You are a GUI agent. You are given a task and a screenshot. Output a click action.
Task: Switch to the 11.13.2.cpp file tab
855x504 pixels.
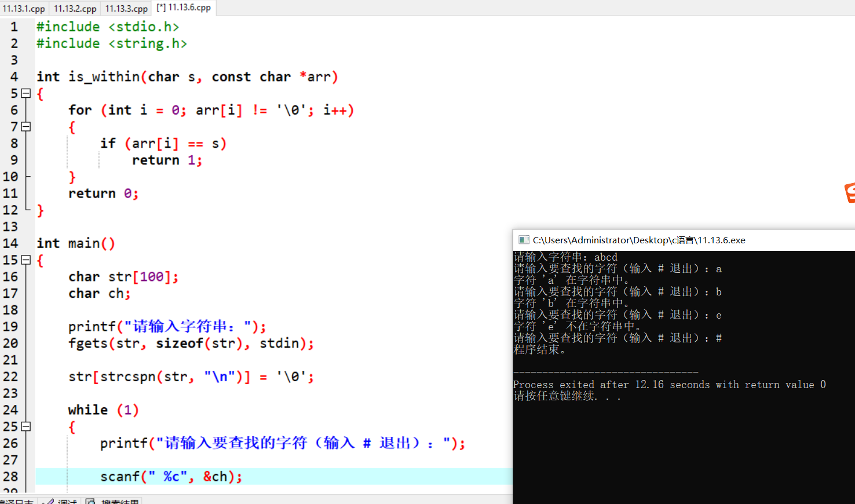75,9
